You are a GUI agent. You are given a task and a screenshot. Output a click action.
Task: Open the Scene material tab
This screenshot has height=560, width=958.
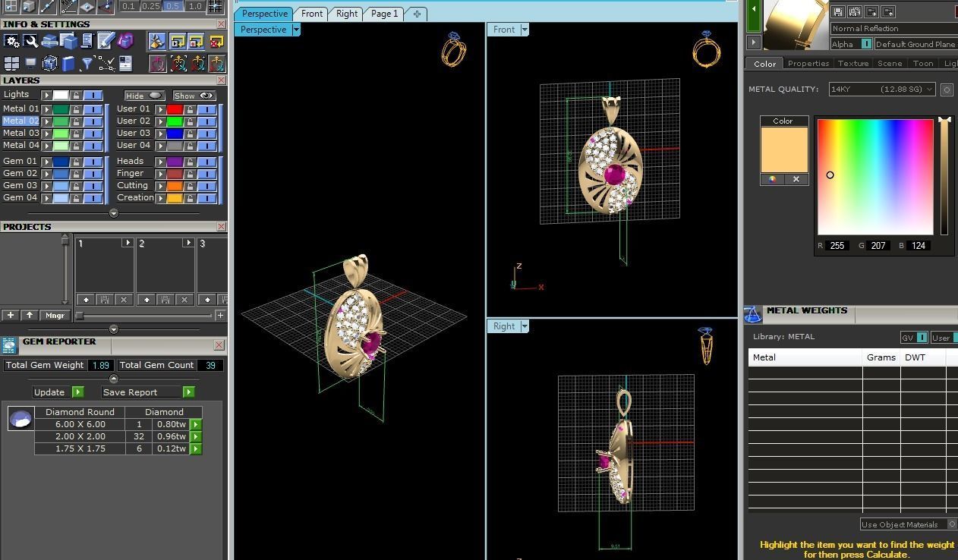[x=890, y=64]
